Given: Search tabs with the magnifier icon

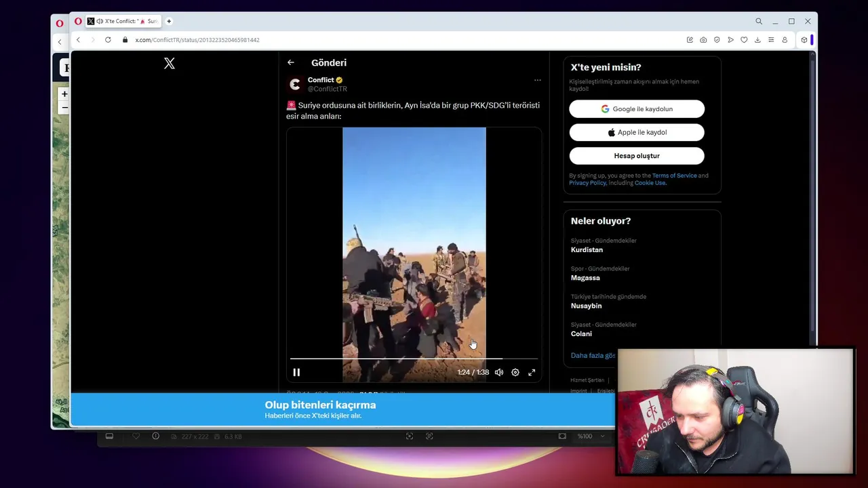Looking at the screenshot, I should (x=759, y=21).
